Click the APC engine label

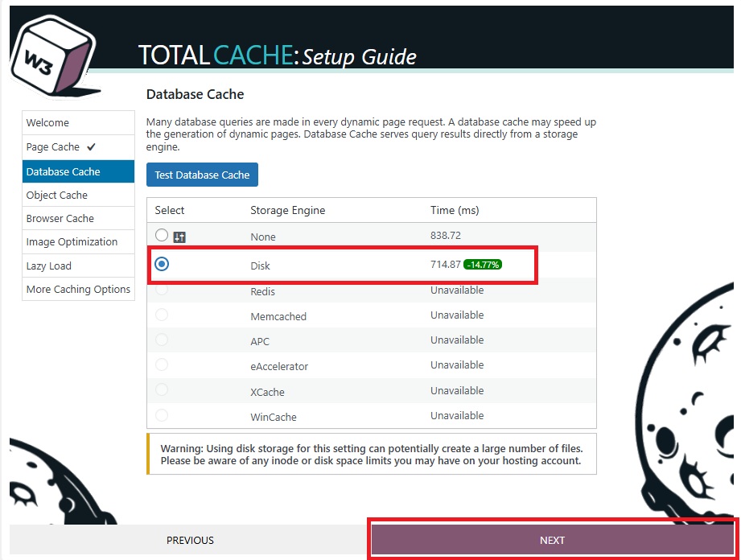coord(260,342)
